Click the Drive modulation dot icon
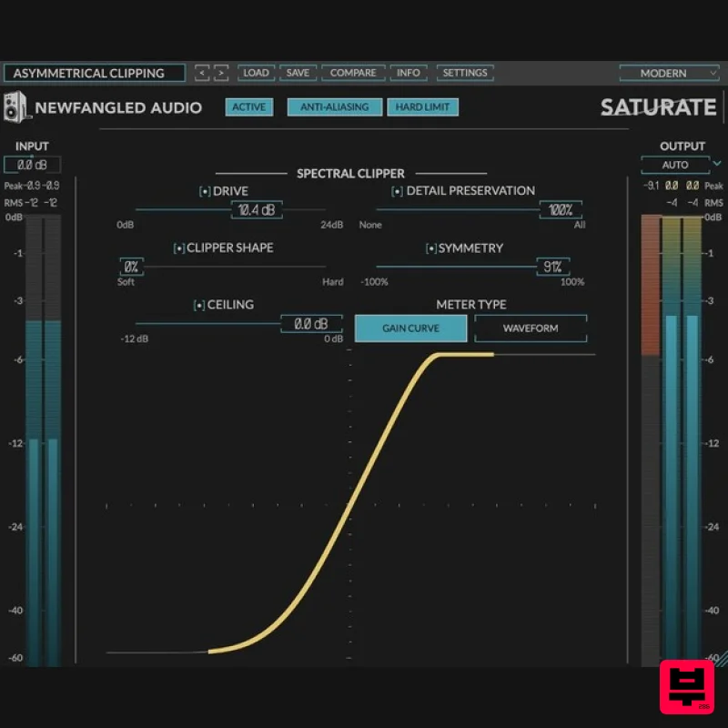 point(204,191)
